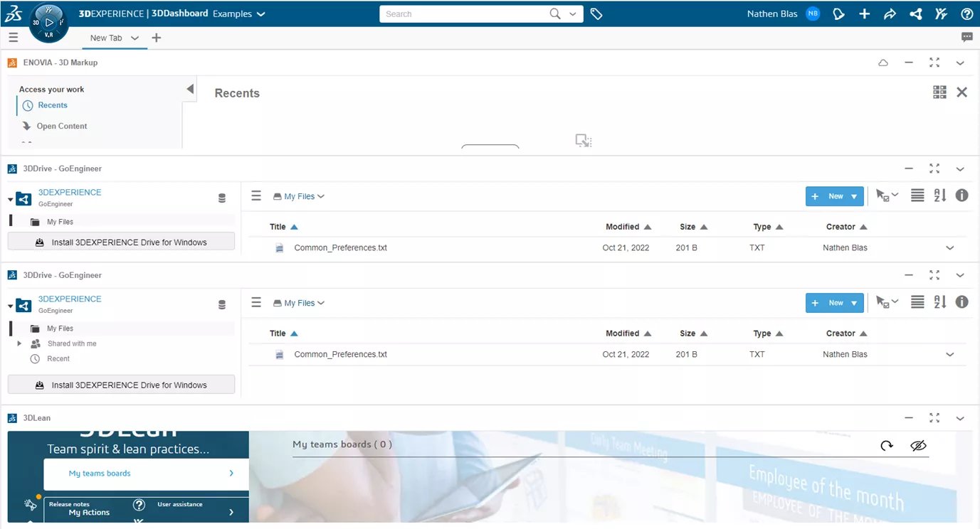Click New button in upper 3DDrive widget

pos(835,196)
